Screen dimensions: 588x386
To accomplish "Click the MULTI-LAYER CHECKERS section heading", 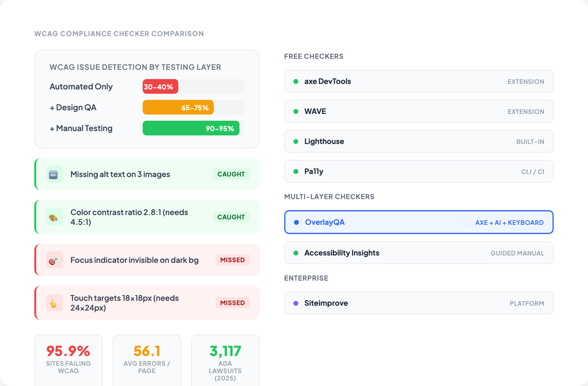I will tap(329, 197).
